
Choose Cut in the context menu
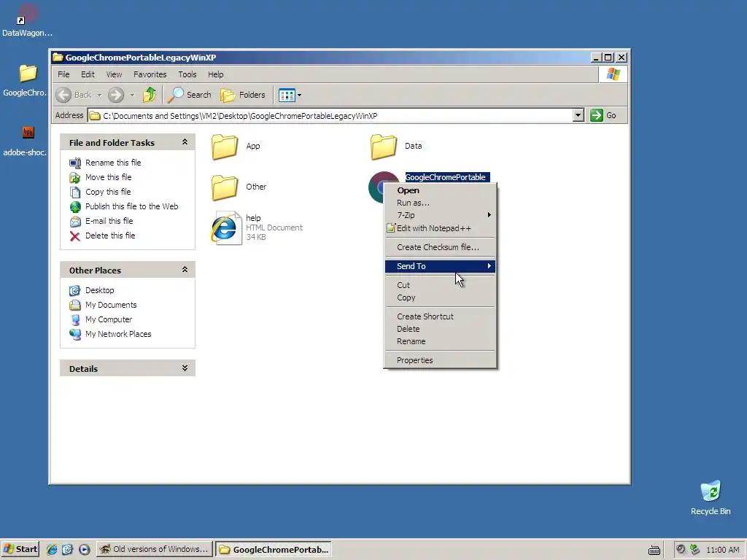click(440, 285)
